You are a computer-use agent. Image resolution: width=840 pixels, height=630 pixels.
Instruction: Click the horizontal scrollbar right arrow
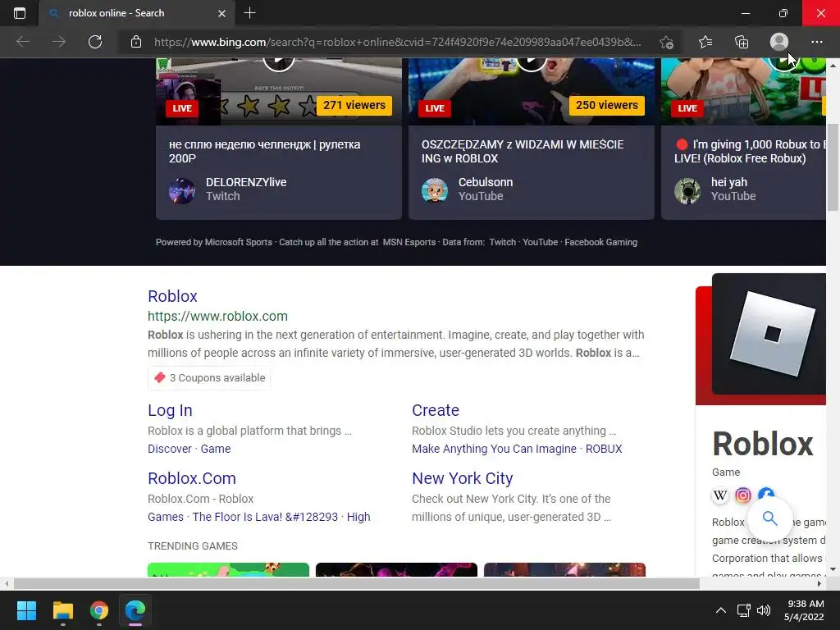click(819, 584)
